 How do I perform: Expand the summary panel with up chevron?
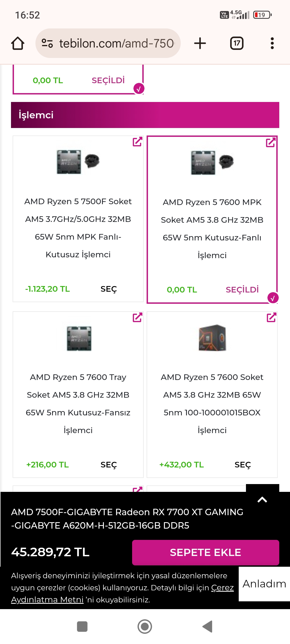(262, 500)
